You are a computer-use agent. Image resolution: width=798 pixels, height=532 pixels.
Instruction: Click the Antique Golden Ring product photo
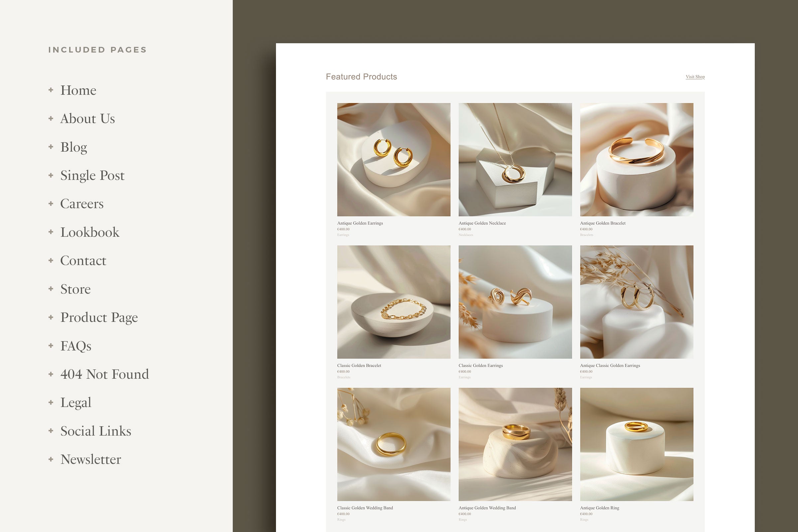coord(636,444)
